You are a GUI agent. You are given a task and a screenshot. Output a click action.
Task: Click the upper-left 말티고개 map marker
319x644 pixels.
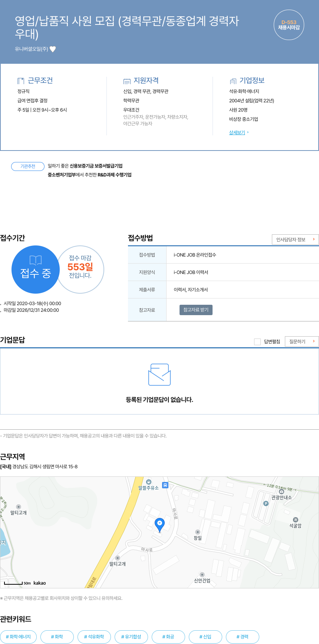[x=19, y=507]
